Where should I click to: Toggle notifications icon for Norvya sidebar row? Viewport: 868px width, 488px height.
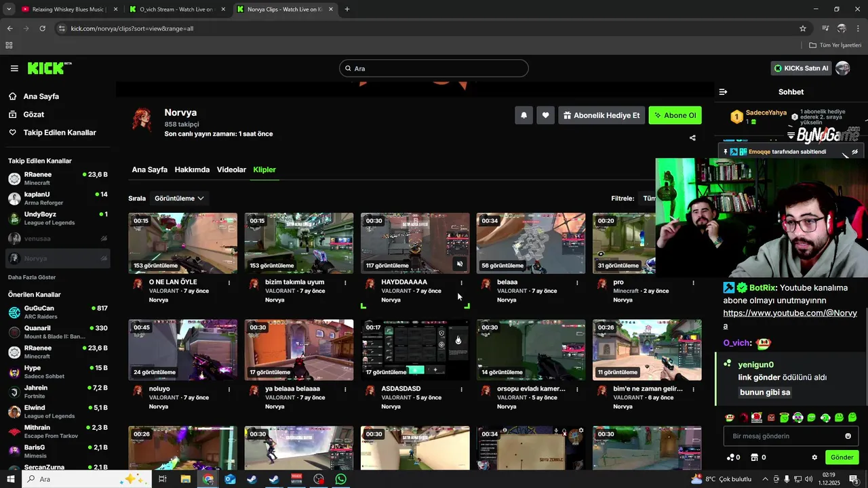coord(104,258)
